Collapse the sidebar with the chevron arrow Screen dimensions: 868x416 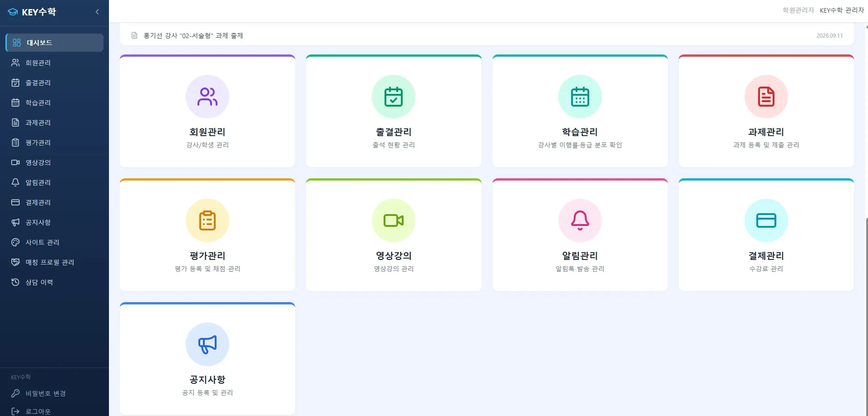[x=97, y=12]
